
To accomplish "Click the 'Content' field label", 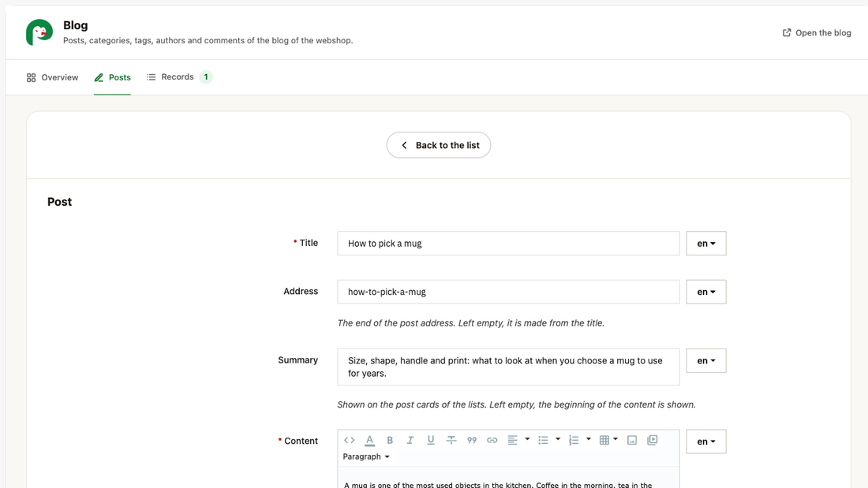I will 301,441.
